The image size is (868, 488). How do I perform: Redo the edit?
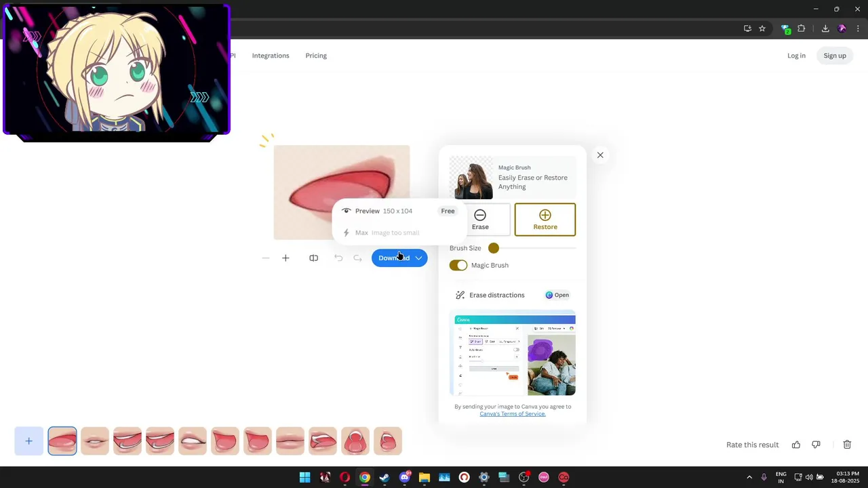[357, 258]
